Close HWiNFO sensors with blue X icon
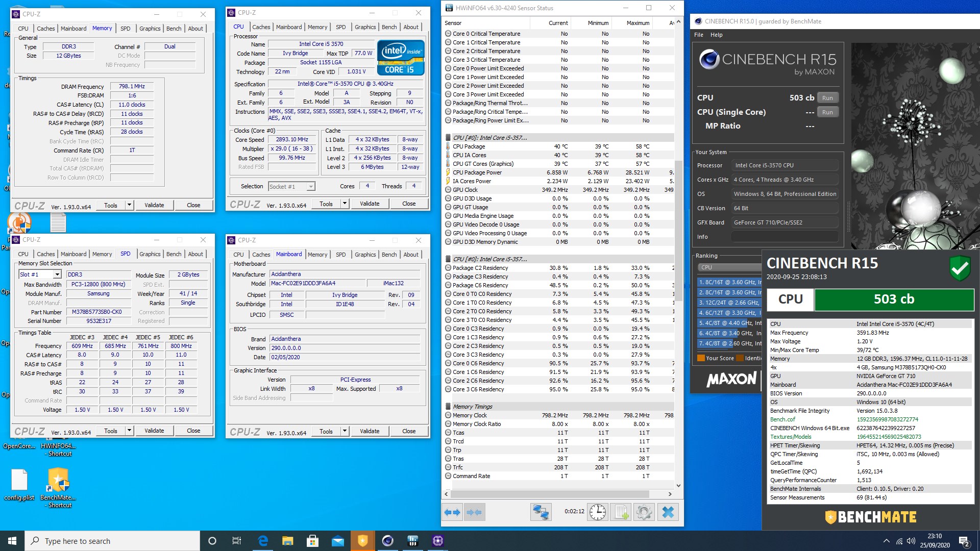Viewport: 980px width, 551px height. pyautogui.click(x=668, y=512)
